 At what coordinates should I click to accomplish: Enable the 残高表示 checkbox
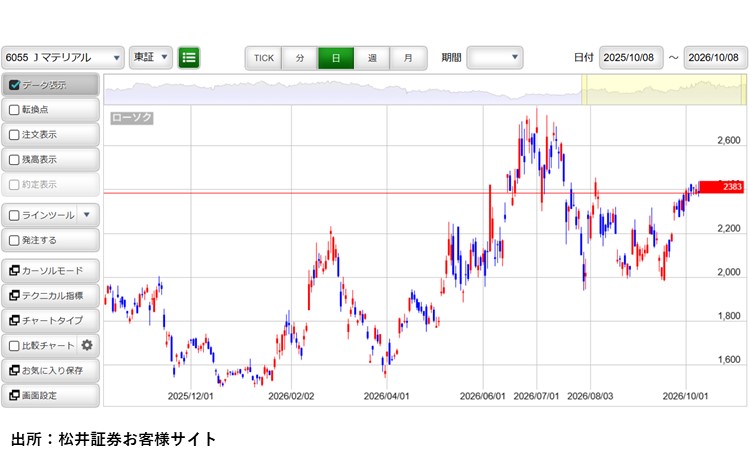tap(14, 159)
